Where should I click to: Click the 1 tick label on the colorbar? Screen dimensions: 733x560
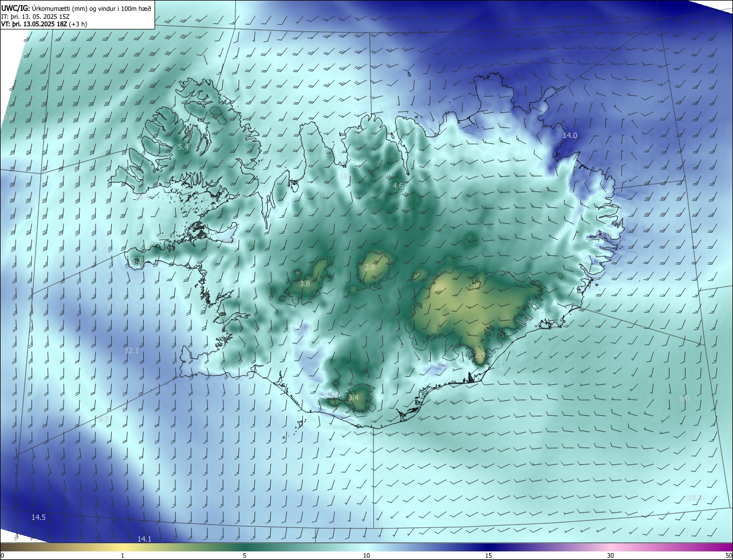pos(123,556)
